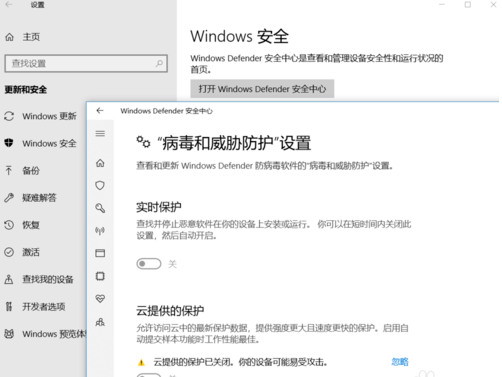Open virus protection shield icon in Defender
Screen dimensions: 502x377
(100, 185)
